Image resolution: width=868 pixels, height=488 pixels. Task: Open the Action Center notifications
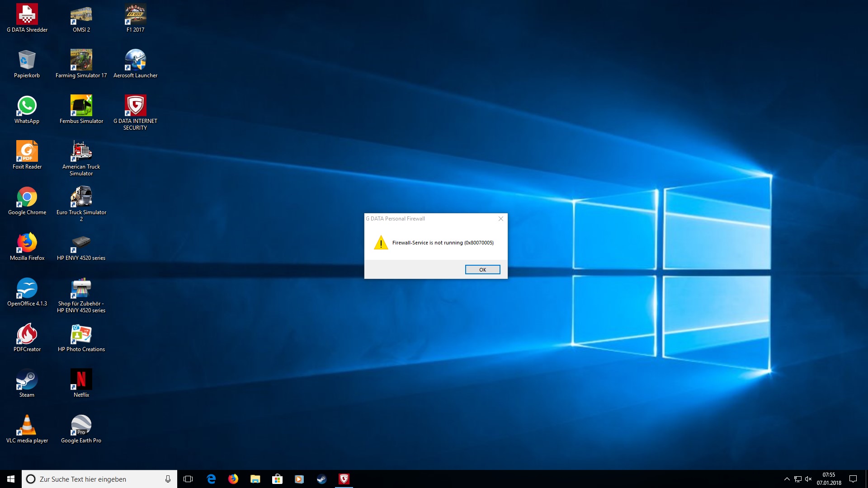[x=853, y=479]
